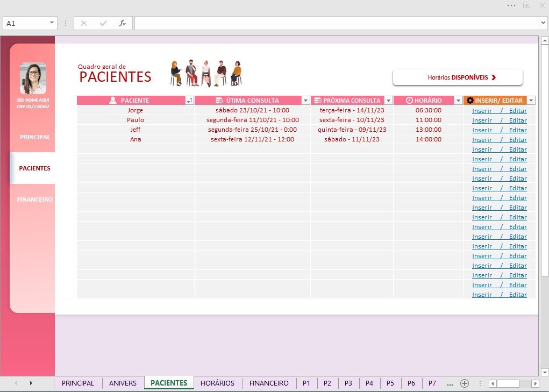Open the HORÁRIO filter dropdown
This screenshot has width=549, height=392.
[x=458, y=101]
